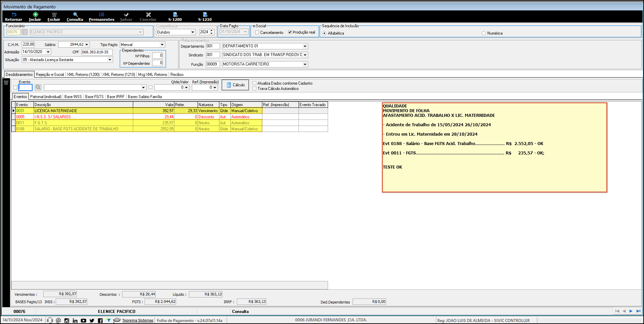Open the LinkedIn icon in status bar

(x=75, y=321)
